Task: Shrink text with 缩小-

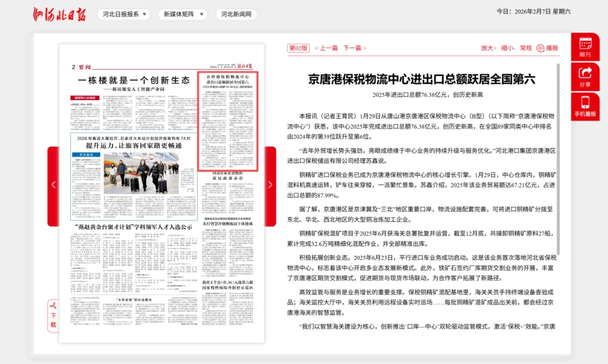Action: point(508,48)
